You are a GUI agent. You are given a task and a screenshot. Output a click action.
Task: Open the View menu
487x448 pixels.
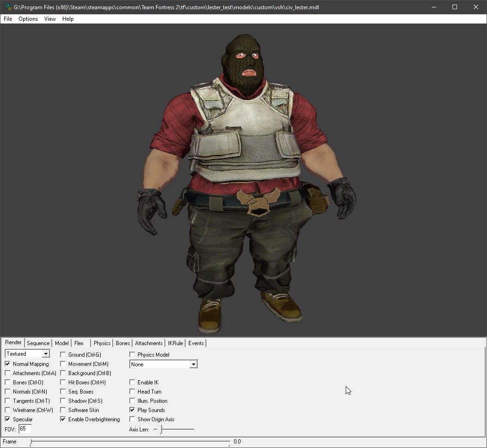50,19
